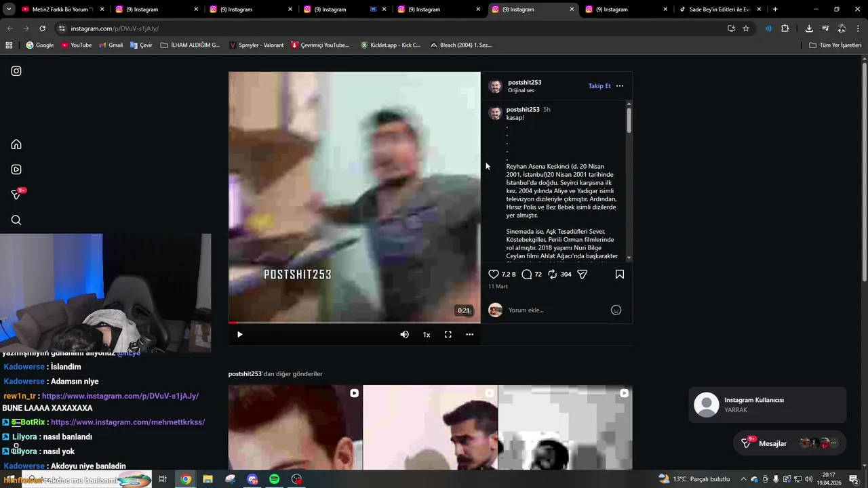Go back in browser history

click(9, 28)
